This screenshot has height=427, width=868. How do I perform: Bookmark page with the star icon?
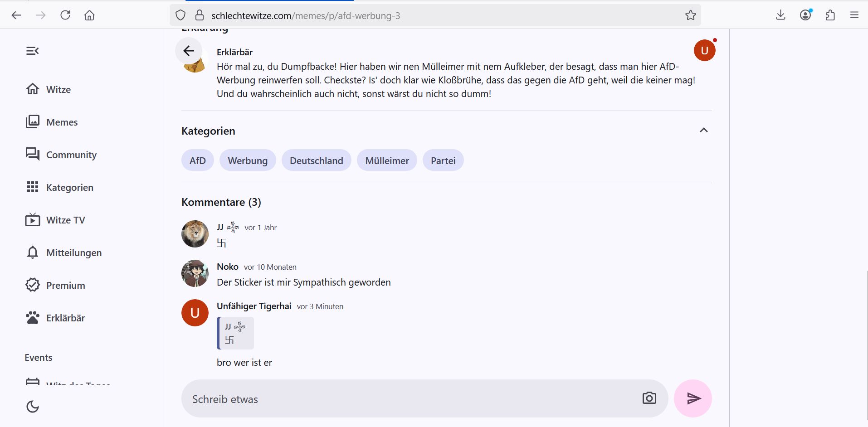pyautogui.click(x=690, y=15)
